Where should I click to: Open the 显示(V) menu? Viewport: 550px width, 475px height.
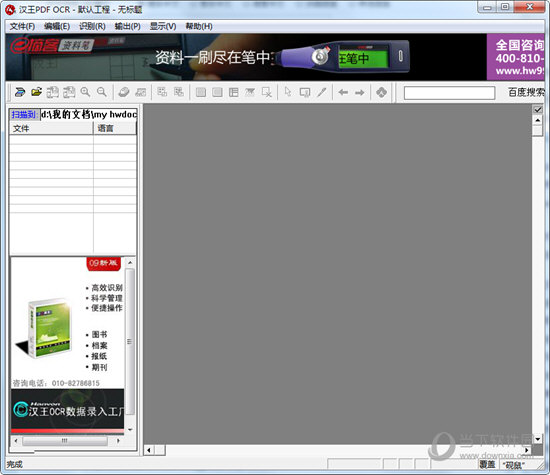(x=163, y=26)
